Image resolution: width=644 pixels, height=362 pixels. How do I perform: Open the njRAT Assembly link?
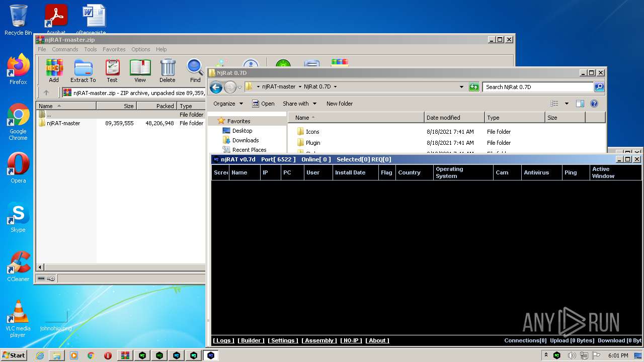point(319,340)
